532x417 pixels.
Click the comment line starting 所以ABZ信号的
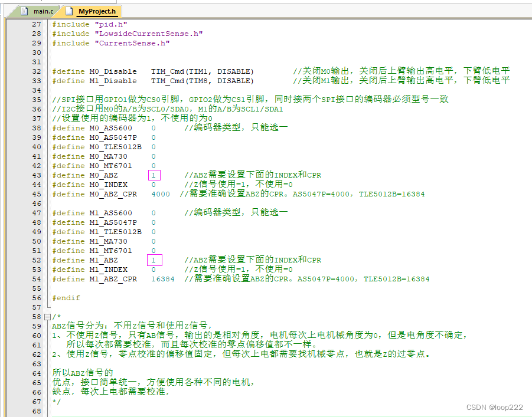pos(83,373)
